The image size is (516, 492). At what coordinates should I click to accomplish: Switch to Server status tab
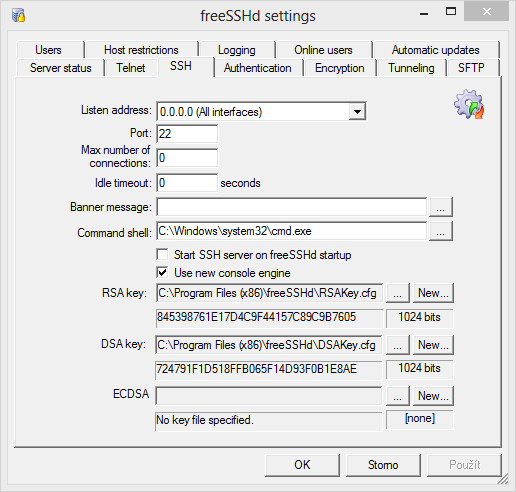(x=61, y=68)
